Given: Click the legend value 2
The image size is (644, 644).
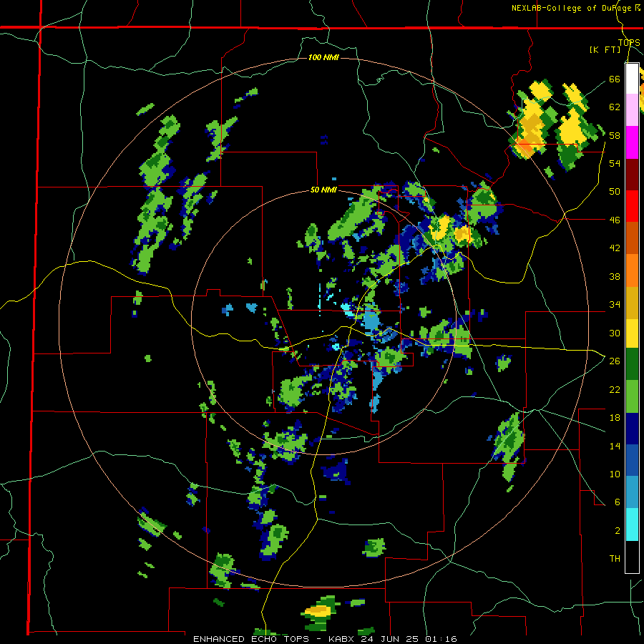Looking at the screenshot, I should (618, 531).
